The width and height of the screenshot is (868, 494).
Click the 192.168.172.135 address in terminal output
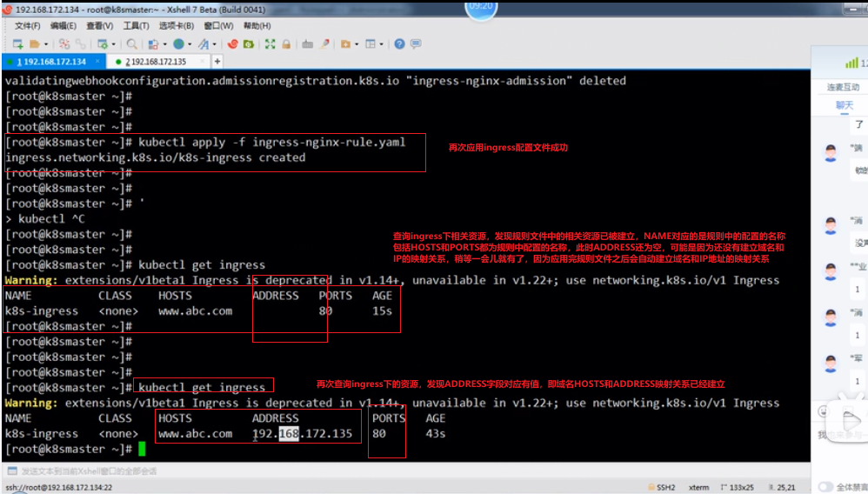(303, 434)
